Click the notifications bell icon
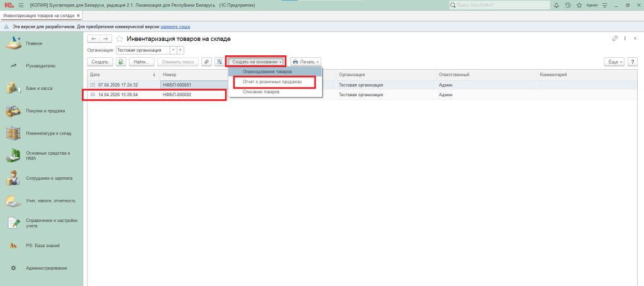The image size is (644, 286). pyautogui.click(x=557, y=5)
